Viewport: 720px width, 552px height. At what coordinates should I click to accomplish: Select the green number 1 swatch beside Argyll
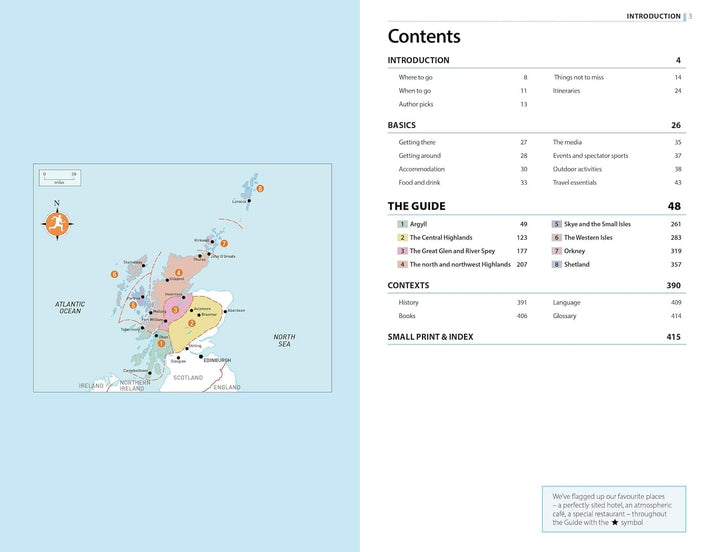[402, 224]
